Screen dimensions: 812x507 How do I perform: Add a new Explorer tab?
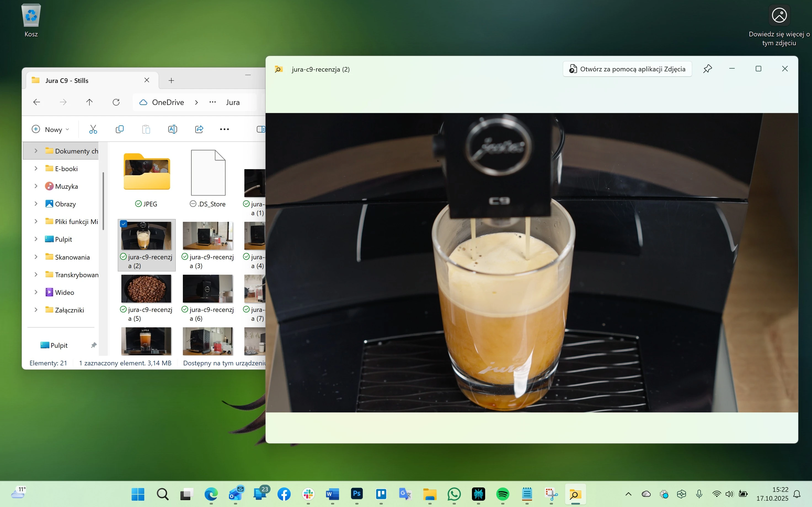click(171, 80)
